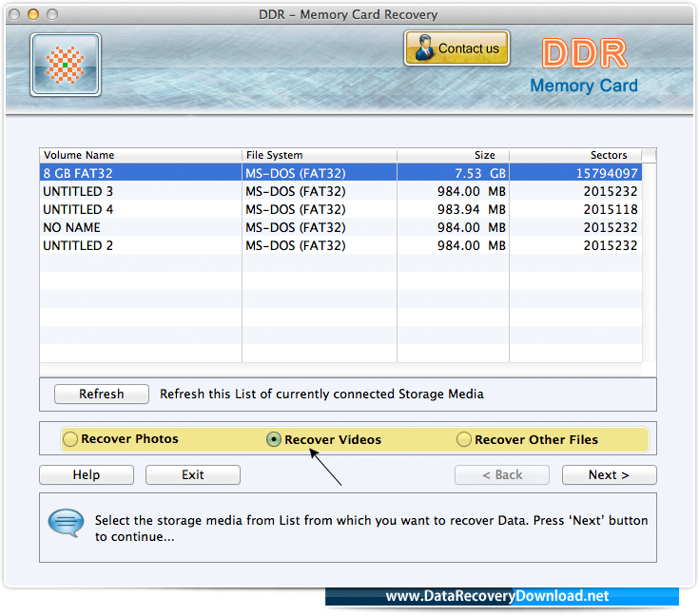Sort by Size column header

click(454, 155)
